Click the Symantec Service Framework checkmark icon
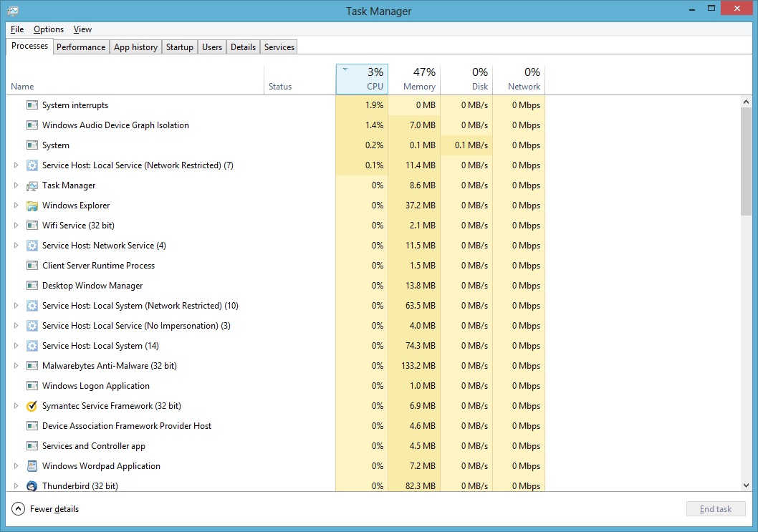This screenshot has height=532, width=758. 32,406
